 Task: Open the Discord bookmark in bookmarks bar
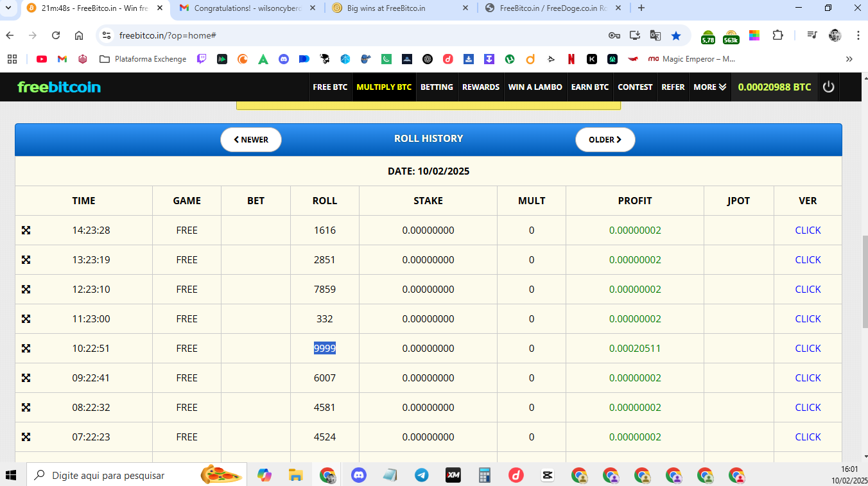click(x=284, y=59)
